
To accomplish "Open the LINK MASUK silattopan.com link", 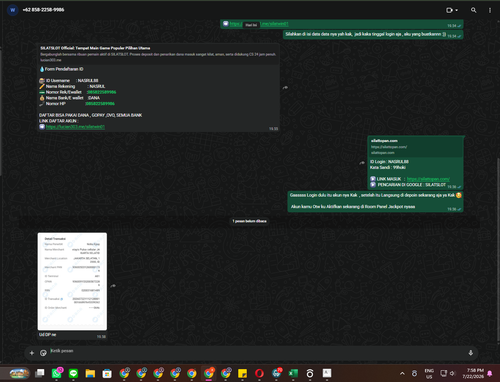I will 428,179.
